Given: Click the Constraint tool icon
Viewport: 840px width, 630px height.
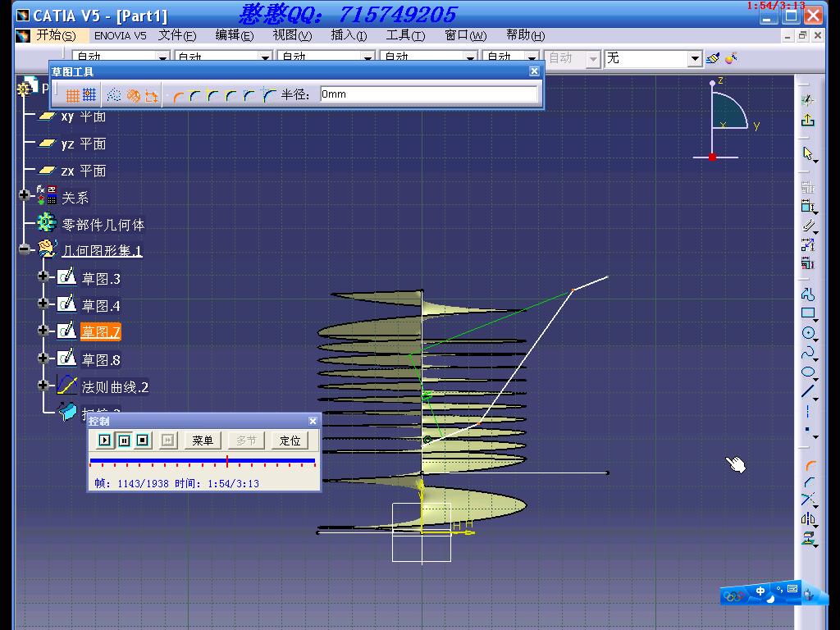Looking at the screenshot, I should [808, 206].
